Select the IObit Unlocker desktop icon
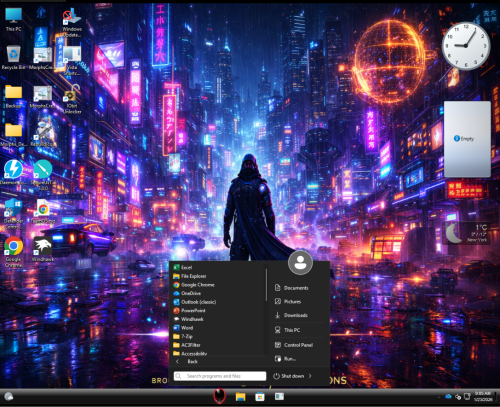Image resolution: width=500 pixels, height=407 pixels. 72,99
